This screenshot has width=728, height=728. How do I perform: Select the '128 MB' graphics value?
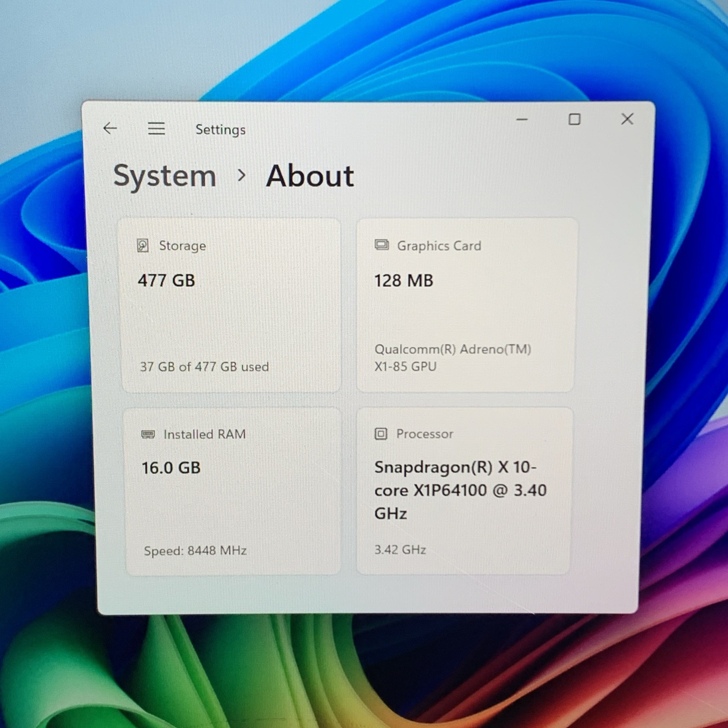pyautogui.click(x=404, y=281)
